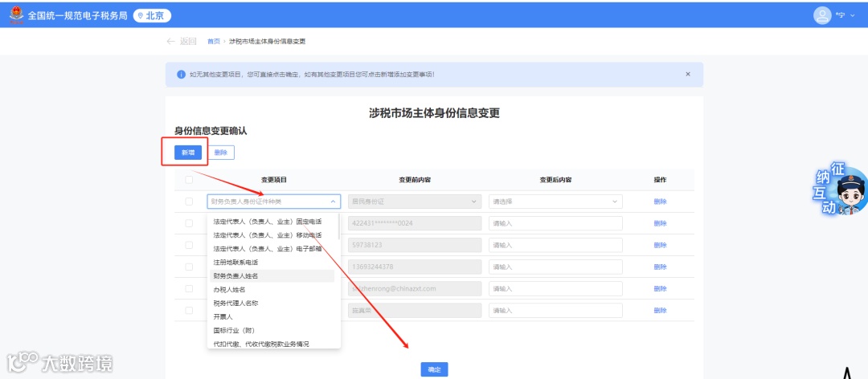Click 请输入 field in chinazxt.com email row

(555, 289)
